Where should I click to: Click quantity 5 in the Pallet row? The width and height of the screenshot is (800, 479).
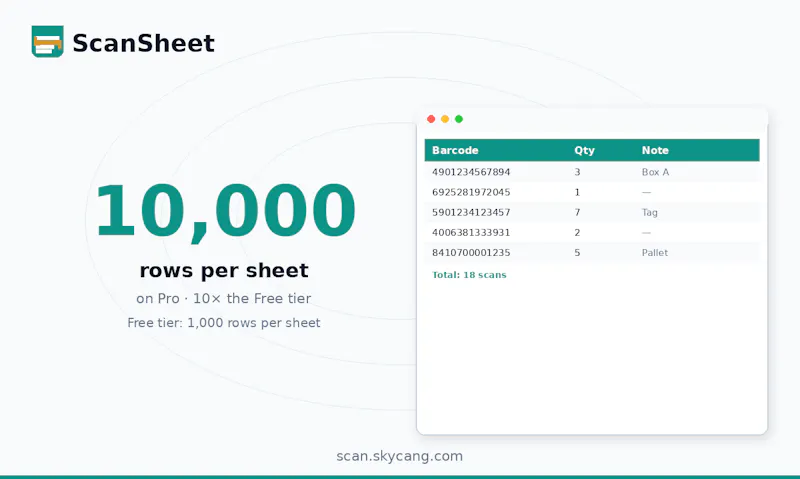pos(577,253)
